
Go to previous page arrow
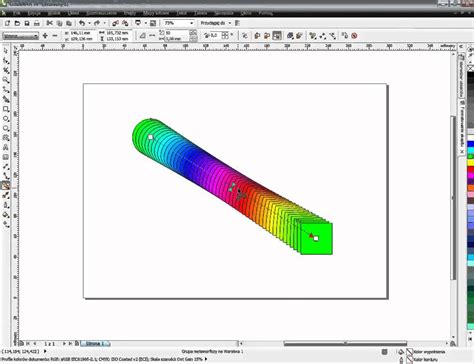(x=34, y=343)
